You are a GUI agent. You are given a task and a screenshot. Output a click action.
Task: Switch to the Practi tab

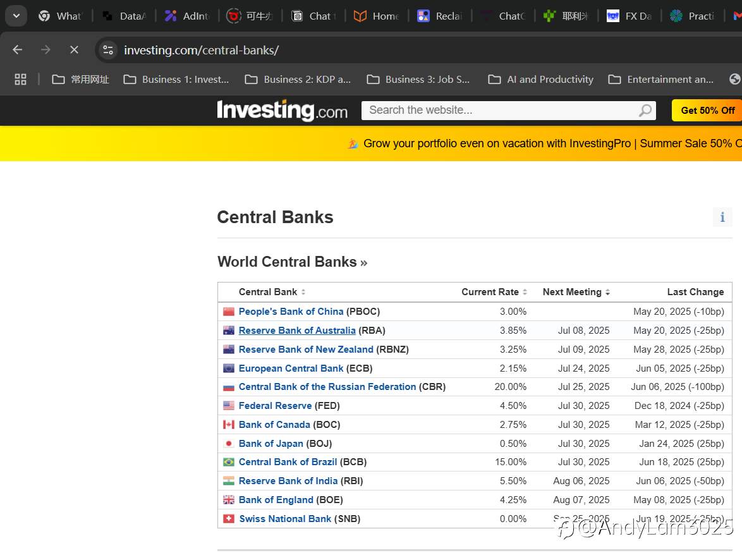coord(693,16)
